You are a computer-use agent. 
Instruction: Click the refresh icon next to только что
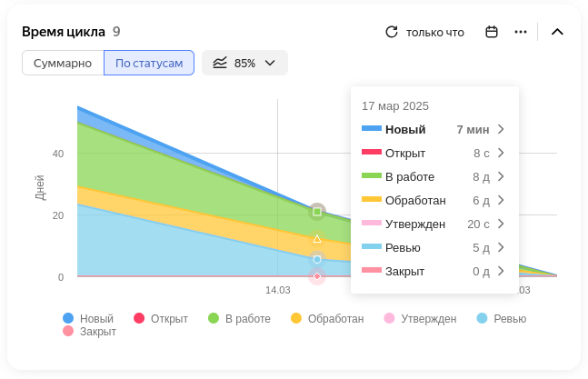tap(392, 32)
